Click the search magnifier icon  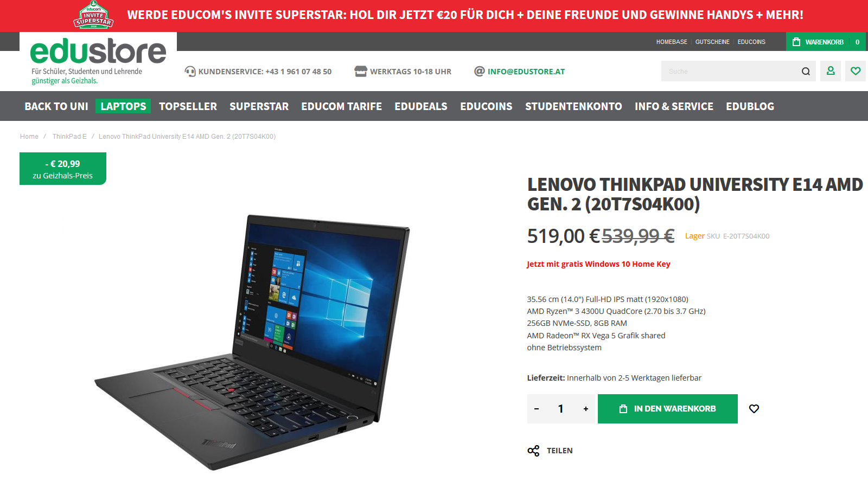(x=806, y=71)
